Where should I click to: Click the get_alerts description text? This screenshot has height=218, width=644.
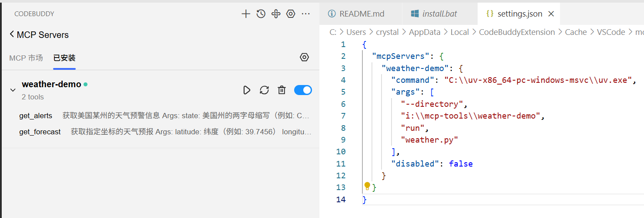[186, 116]
